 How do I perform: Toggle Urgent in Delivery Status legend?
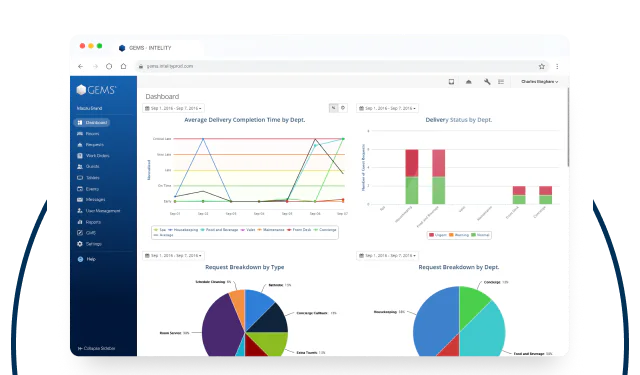click(438, 235)
